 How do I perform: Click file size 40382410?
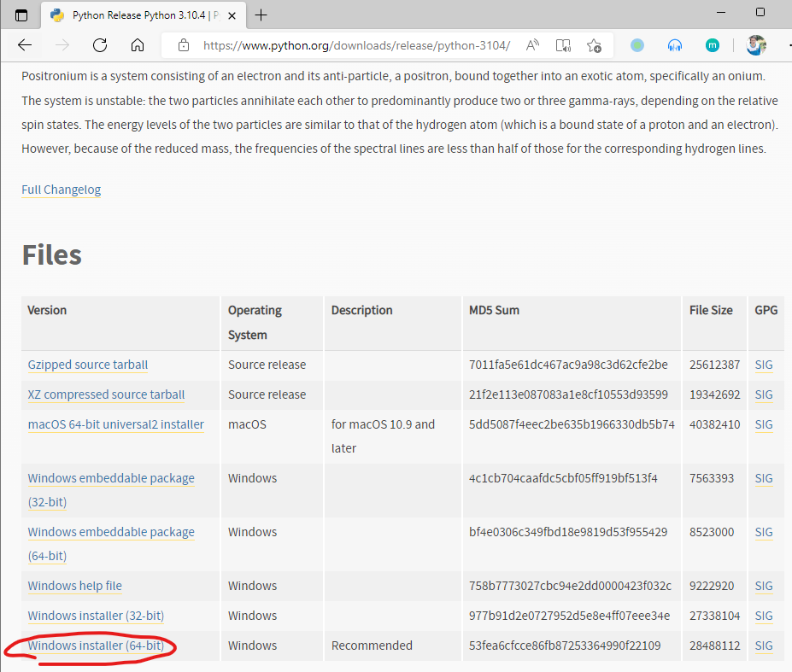pos(715,424)
